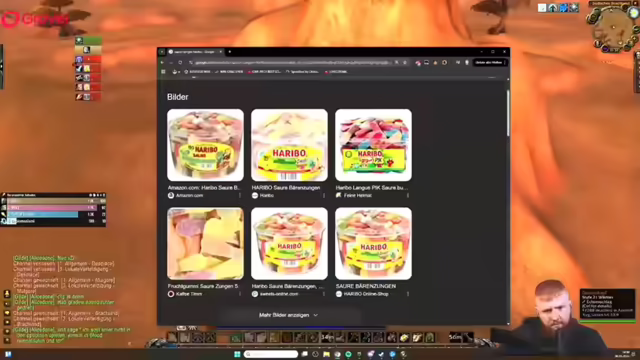Bookmark this page with the star icon
This screenshot has height=360, width=640.
click(404, 62)
